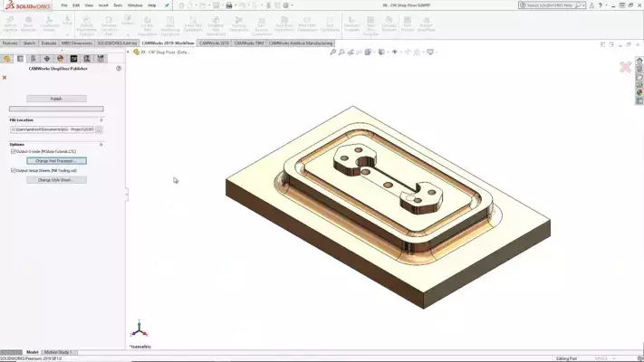
Task: Open the Display Style icon
Action: point(381,52)
